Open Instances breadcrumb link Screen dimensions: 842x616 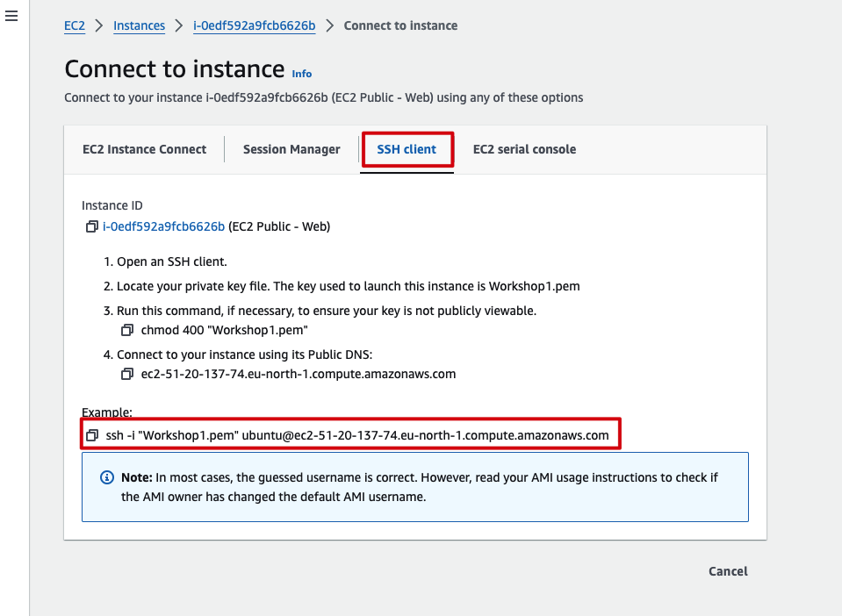(x=139, y=25)
